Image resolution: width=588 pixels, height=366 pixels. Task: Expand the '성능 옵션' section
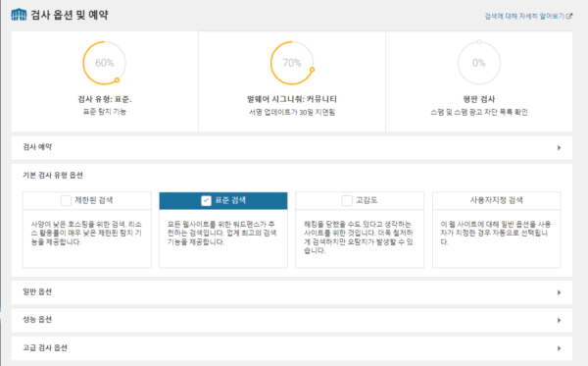pyautogui.click(x=292, y=320)
